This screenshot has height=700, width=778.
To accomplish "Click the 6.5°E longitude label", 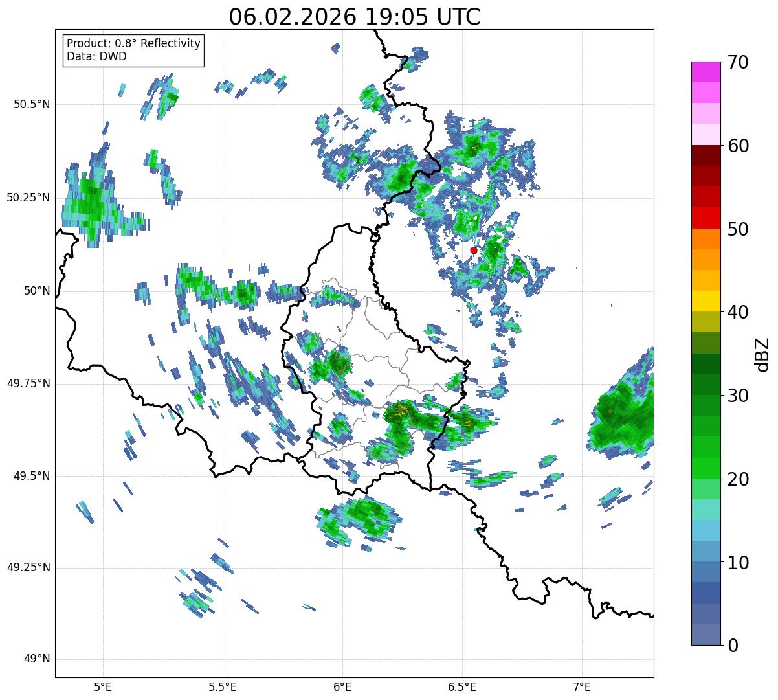I will [x=462, y=686].
